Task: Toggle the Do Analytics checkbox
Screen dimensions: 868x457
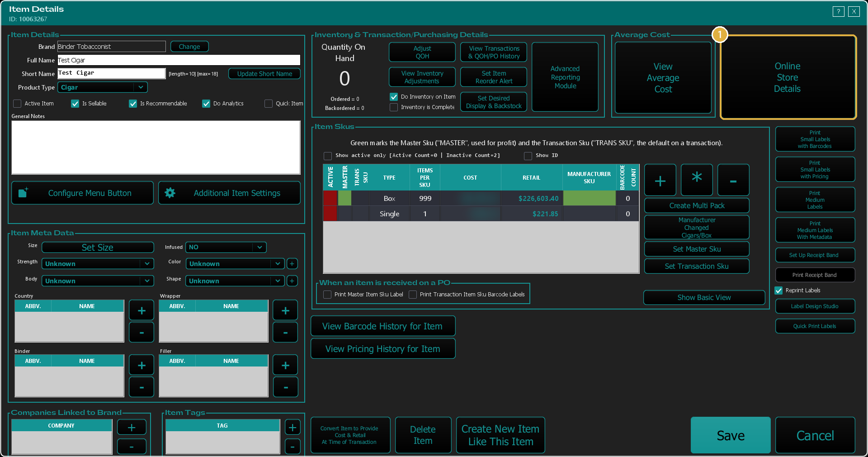Action: [x=206, y=104]
